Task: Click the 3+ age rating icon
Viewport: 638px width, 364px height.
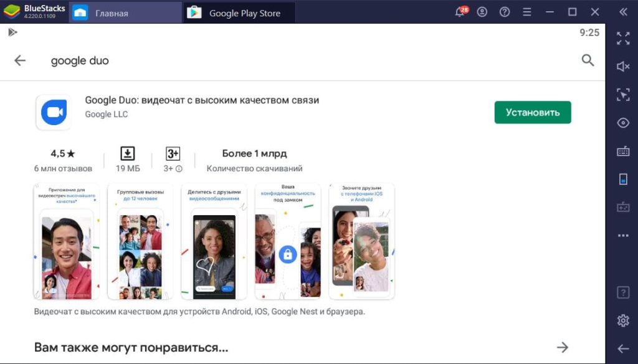Action: click(173, 154)
